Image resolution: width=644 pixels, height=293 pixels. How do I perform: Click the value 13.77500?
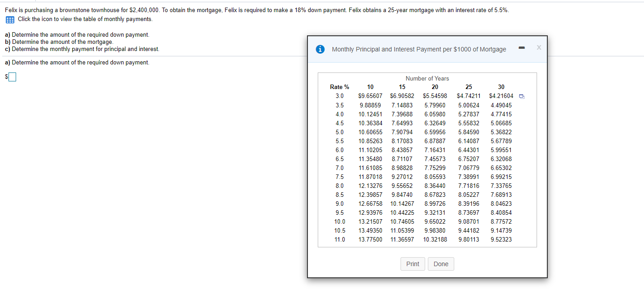coord(370,239)
